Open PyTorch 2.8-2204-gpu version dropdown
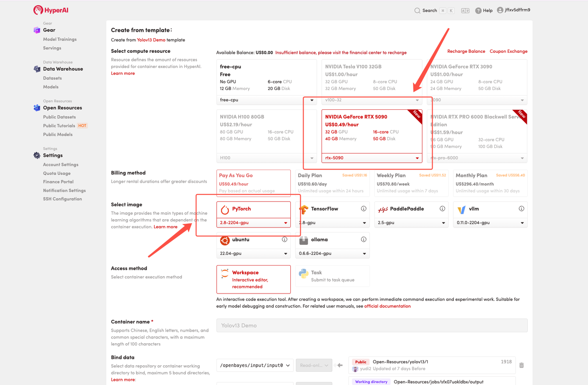The height and width of the screenshot is (385, 588). point(254,222)
